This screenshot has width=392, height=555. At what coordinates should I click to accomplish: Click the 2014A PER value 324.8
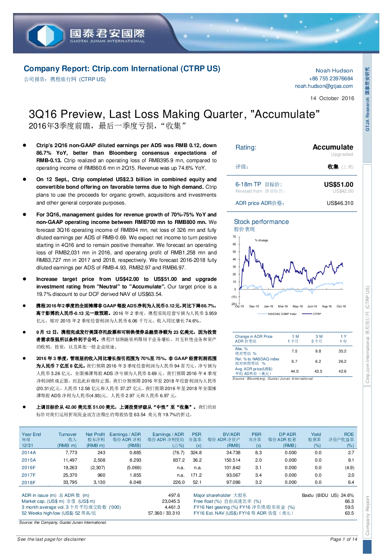coord(196,453)
